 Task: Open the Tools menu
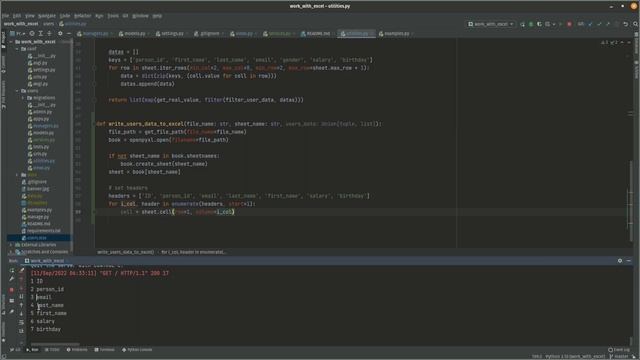click(x=113, y=16)
